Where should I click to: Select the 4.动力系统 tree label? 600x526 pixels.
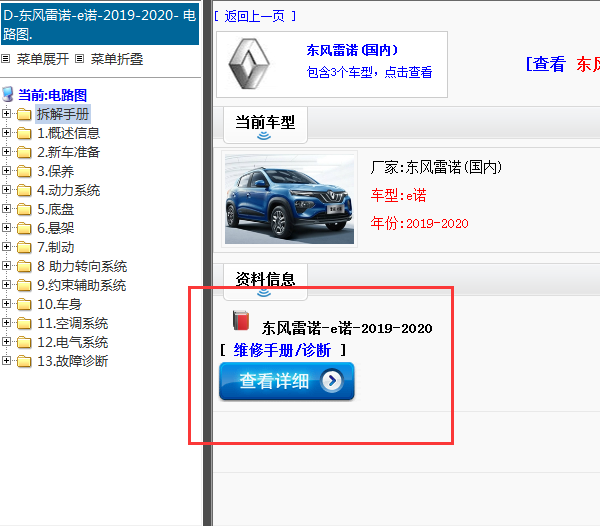click(x=68, y=190)
